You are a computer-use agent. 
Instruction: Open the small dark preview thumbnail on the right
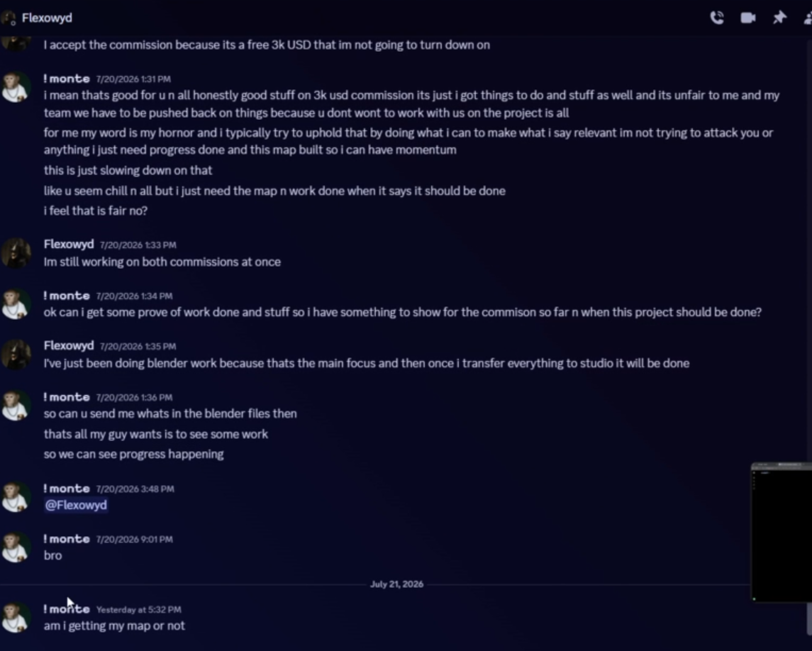click(782, 533)
